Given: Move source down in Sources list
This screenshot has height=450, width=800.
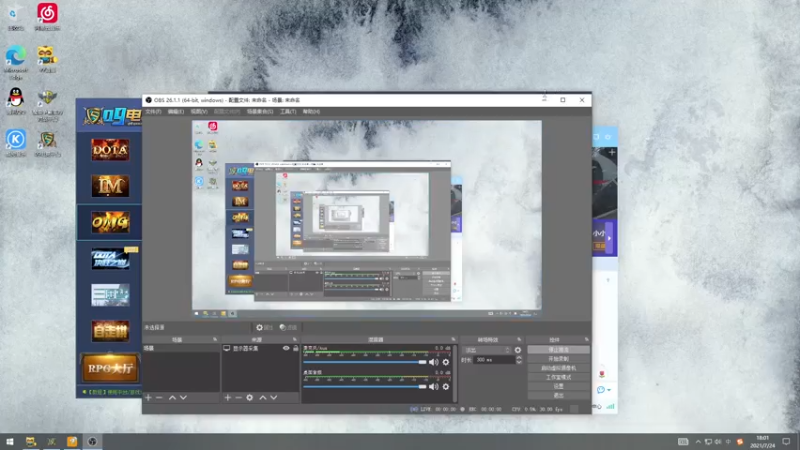Looking at the screenshot, I should (274, 397).
